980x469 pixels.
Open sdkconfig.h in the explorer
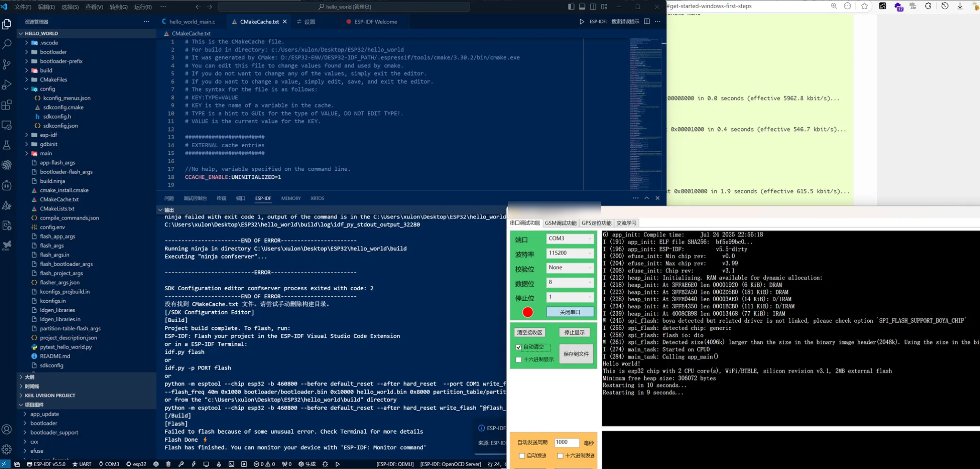coord(57,117)
